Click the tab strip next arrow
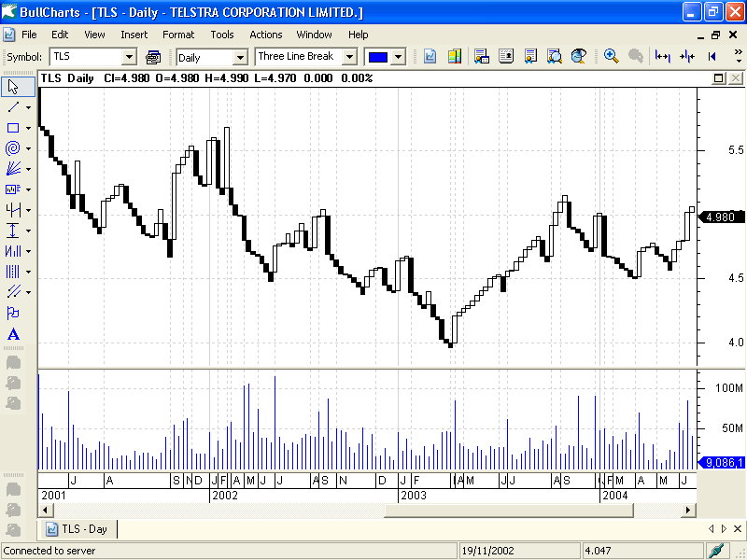Screen dimensions: 747x560 pos(724,528)
